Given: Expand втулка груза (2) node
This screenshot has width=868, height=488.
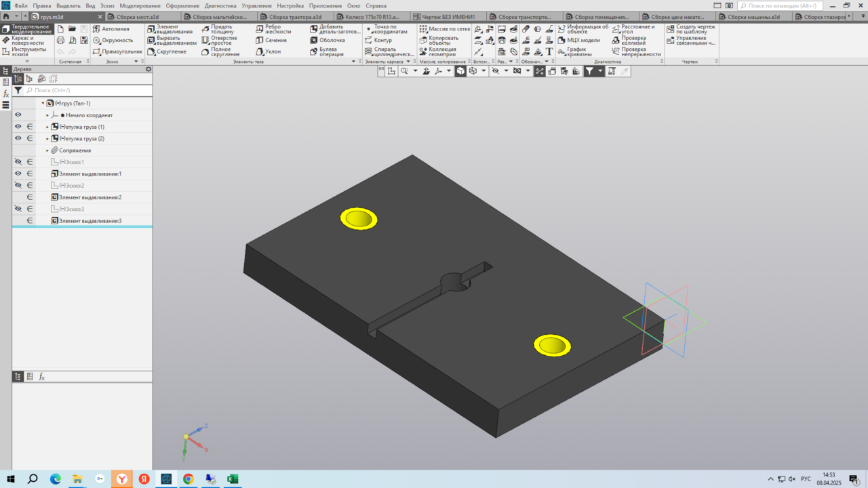Looking at the screenshot, I should [x=47, y=138].
